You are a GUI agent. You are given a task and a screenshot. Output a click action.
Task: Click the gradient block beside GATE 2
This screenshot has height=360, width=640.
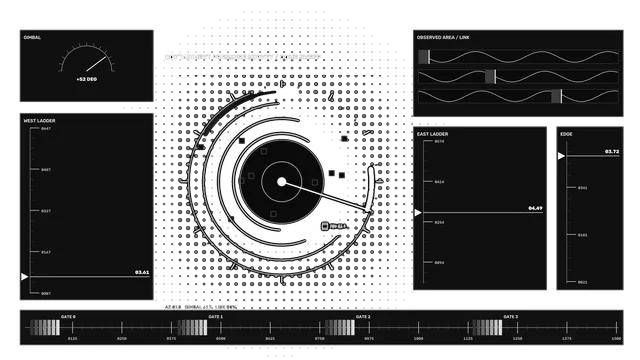pyautogui.click(x=340, y=327)
